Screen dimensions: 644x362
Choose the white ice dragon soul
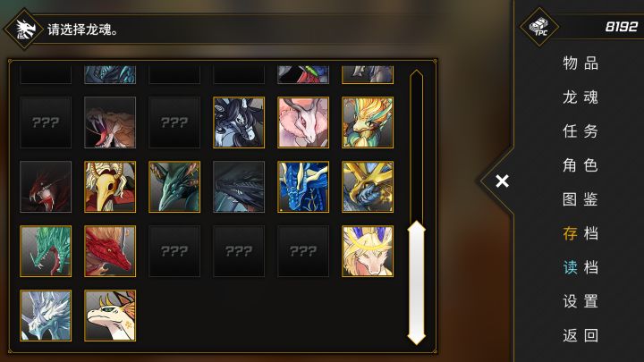(46, 316)
